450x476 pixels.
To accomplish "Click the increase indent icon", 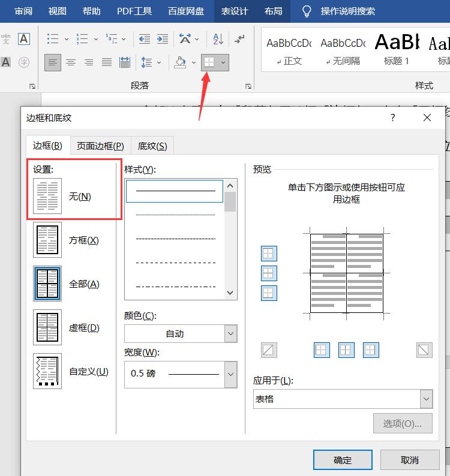I will point(163,39).
